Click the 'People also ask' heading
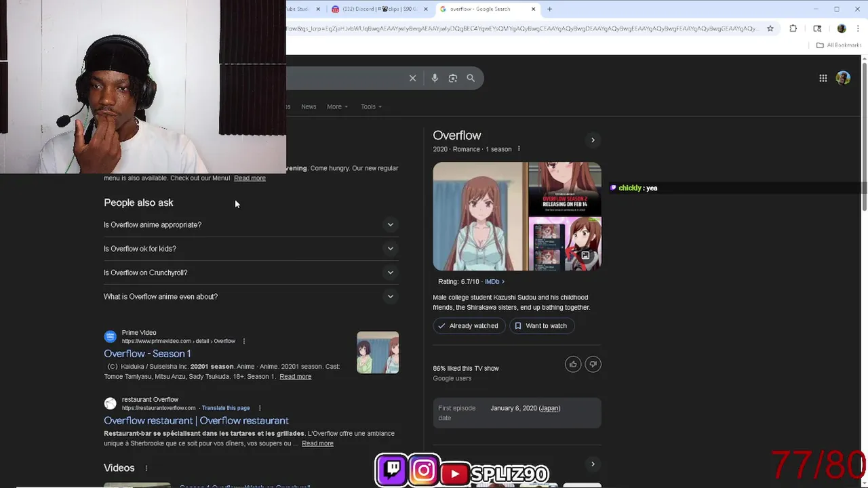 coord(138,203)
